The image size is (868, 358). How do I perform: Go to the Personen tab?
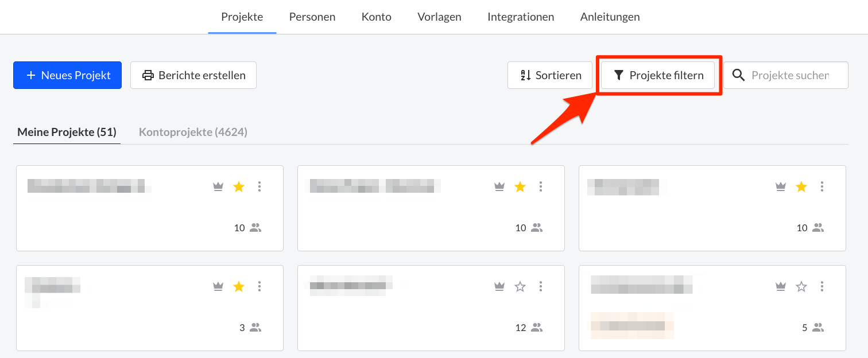pos(312,17)
